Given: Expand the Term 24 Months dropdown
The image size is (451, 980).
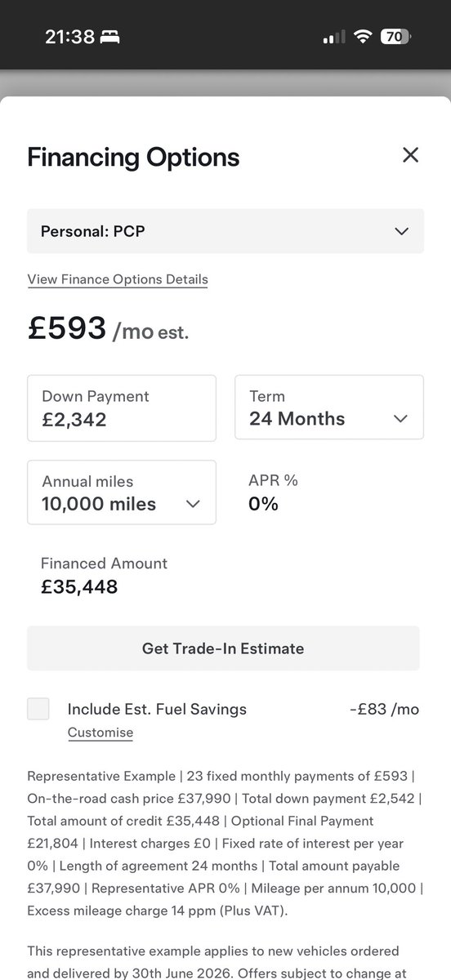Looking at the screenshot, I should [x=329, y=408].
